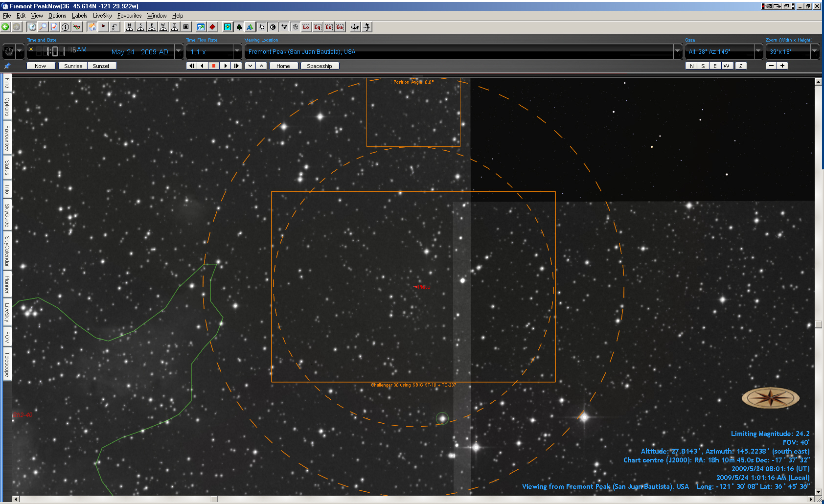
Task: Open the Labels menu
Action: 79,16
